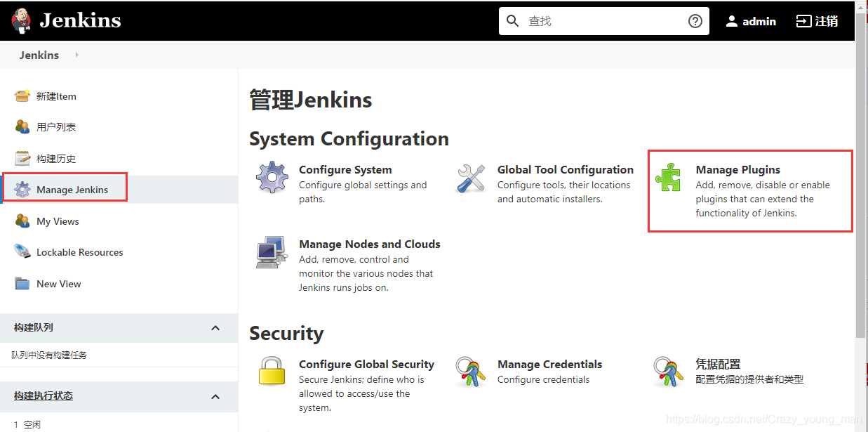Click the Jenkins butler logo icon
Screen dimensions: 868x432
click(x=22, y=21)
